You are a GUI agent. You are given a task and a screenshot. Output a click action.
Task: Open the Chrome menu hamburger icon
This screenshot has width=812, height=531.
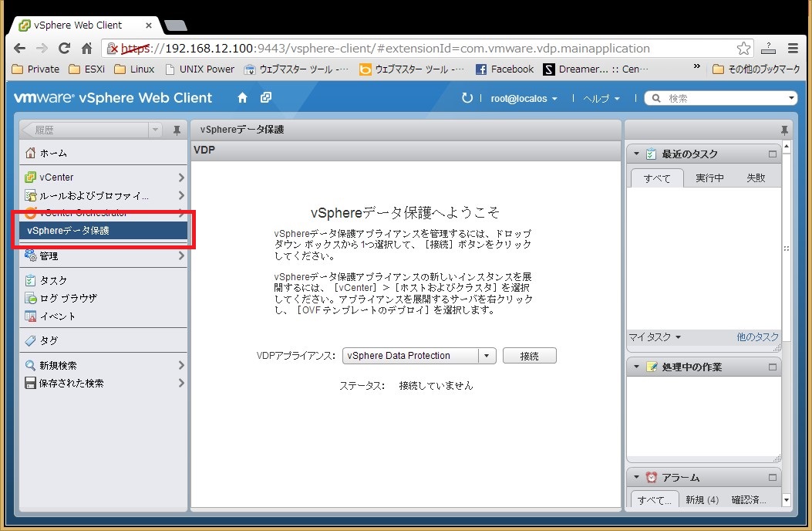pos(793,48)
